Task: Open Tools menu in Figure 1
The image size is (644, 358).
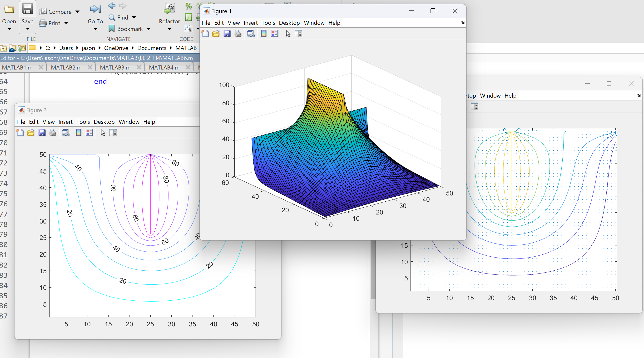Action: coord(268,23)
